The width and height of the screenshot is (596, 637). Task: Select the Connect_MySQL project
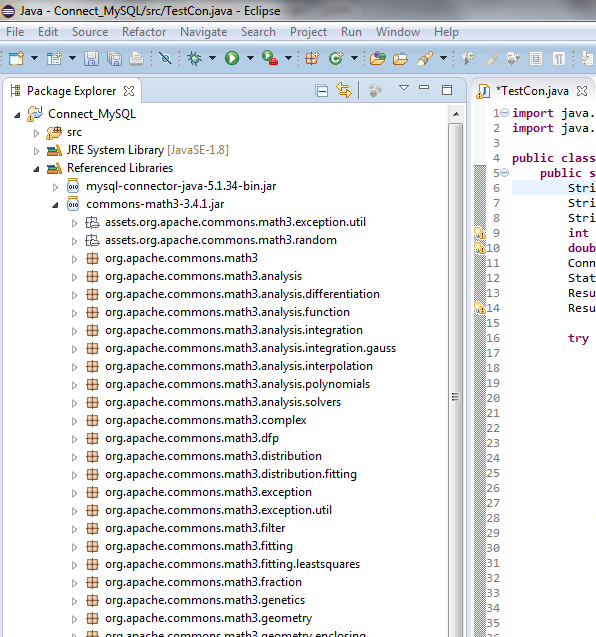91,114
